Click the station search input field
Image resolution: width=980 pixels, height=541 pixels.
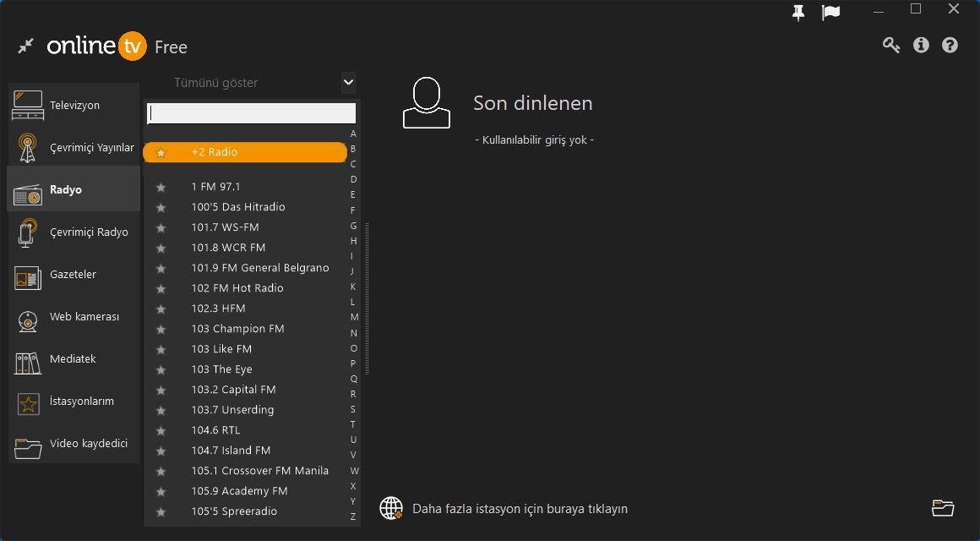(x=251, y=113)
